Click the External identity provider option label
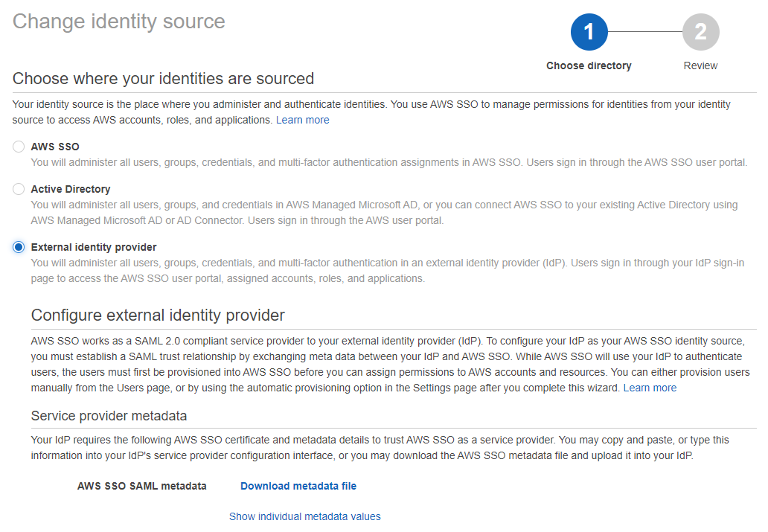 pos(94,247)
